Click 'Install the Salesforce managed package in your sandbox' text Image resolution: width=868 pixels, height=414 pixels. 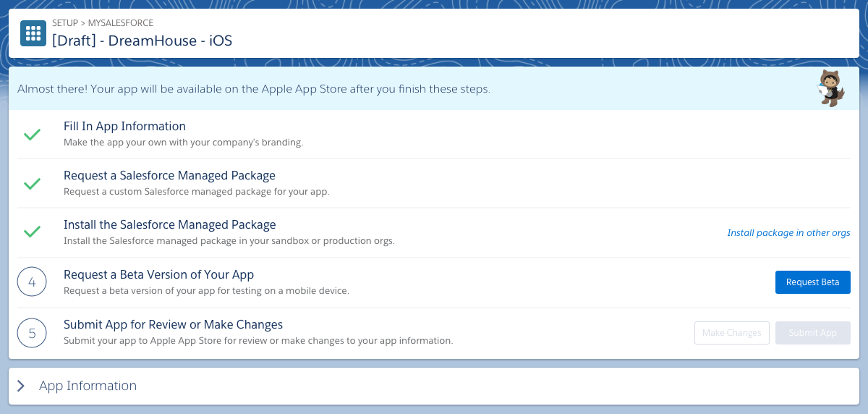pos(229,241)
